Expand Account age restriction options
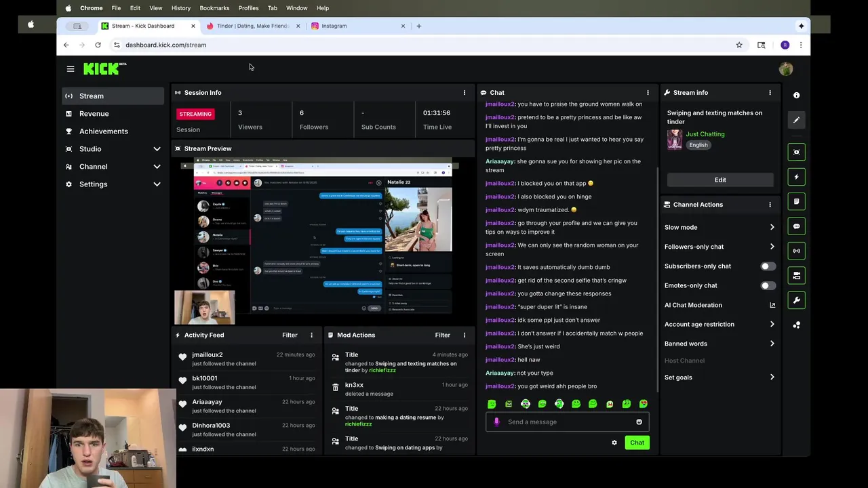The width and height of the screenshot is (868, 488). pyautogui.click(x=772, y=325)
